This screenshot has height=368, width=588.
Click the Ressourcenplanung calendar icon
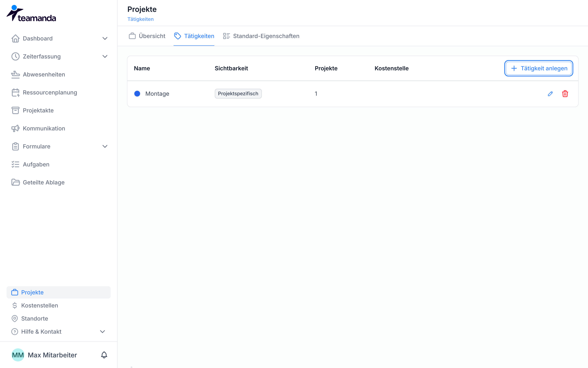point(15,92)
